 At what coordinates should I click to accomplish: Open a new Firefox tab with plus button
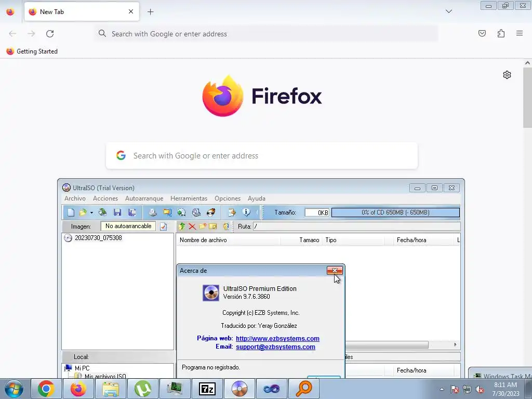pos(150,12)
